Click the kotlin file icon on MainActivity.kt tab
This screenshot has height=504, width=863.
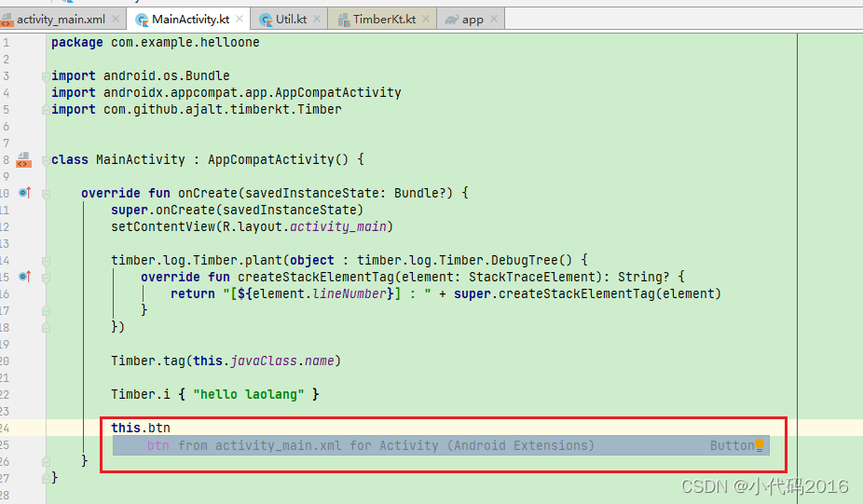142,20
